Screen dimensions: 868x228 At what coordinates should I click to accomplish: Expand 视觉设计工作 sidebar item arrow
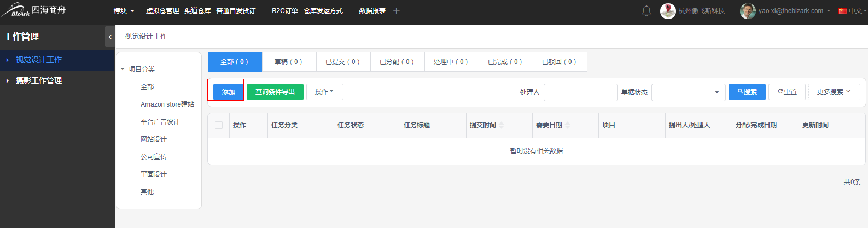pyautogui.click(x=7, y=60)
